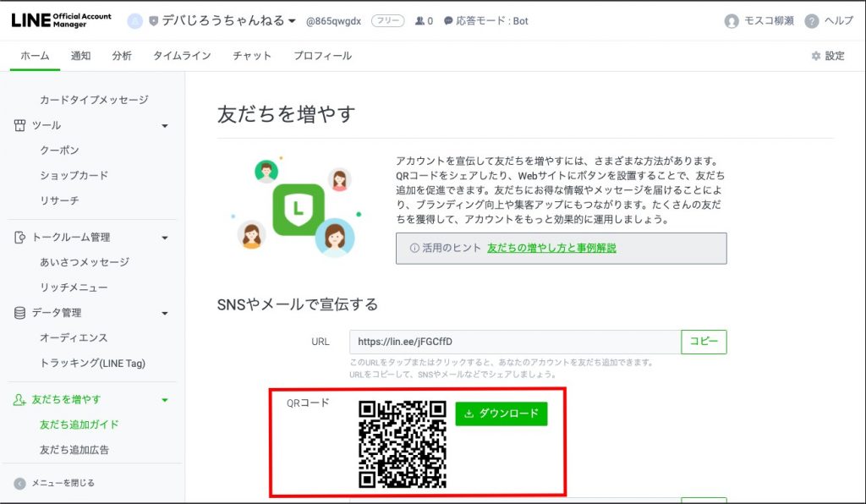
Task: Open リサーチ in the sidebar
Action: [x=60, y=200]
